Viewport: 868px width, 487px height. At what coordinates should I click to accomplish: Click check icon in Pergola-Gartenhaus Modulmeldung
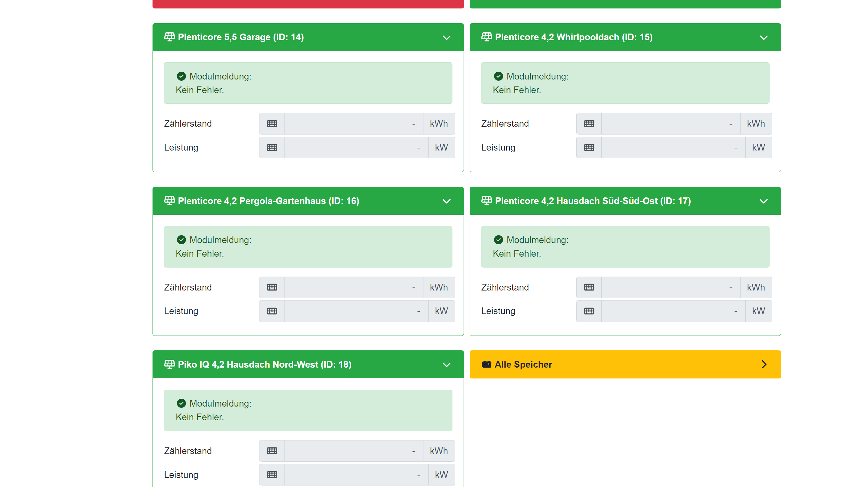click(181, 240)
